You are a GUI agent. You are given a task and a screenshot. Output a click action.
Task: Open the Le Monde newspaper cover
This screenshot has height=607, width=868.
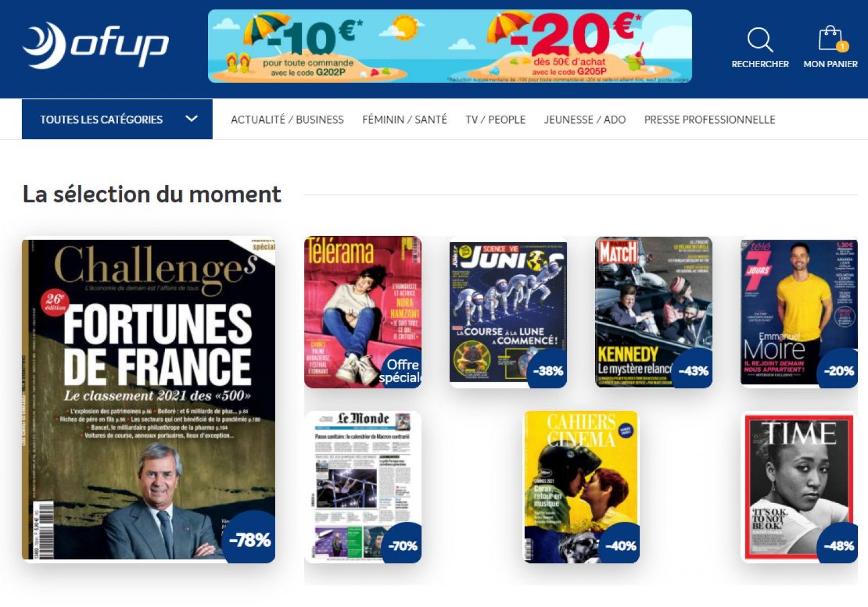(x=363, y=487)
